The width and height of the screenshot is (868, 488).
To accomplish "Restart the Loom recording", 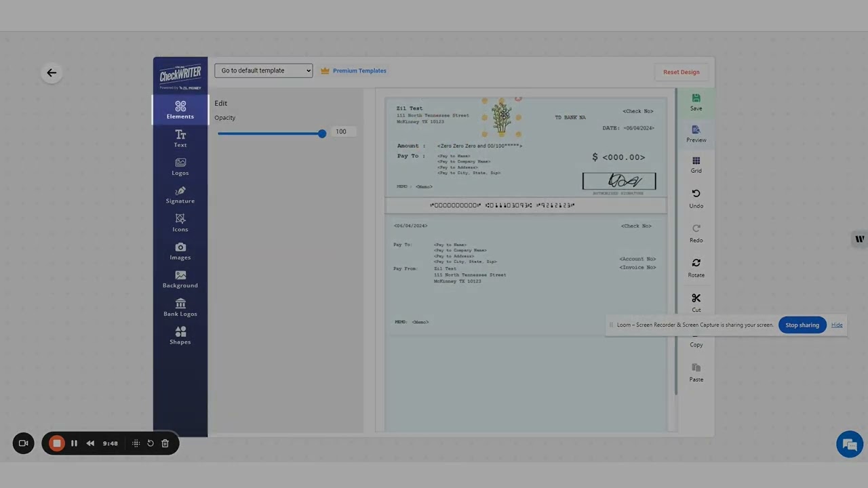I will tap(151, 443).
